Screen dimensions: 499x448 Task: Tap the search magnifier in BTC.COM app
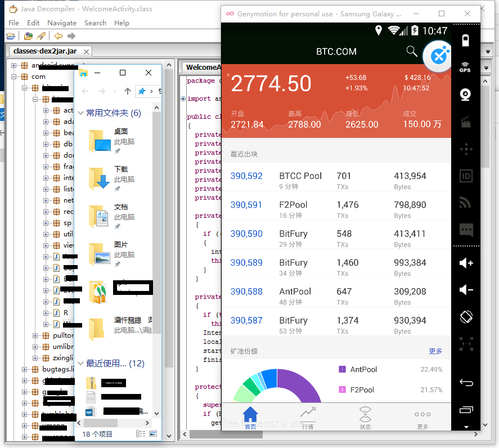pyautogui.click(x=412, y=51)
